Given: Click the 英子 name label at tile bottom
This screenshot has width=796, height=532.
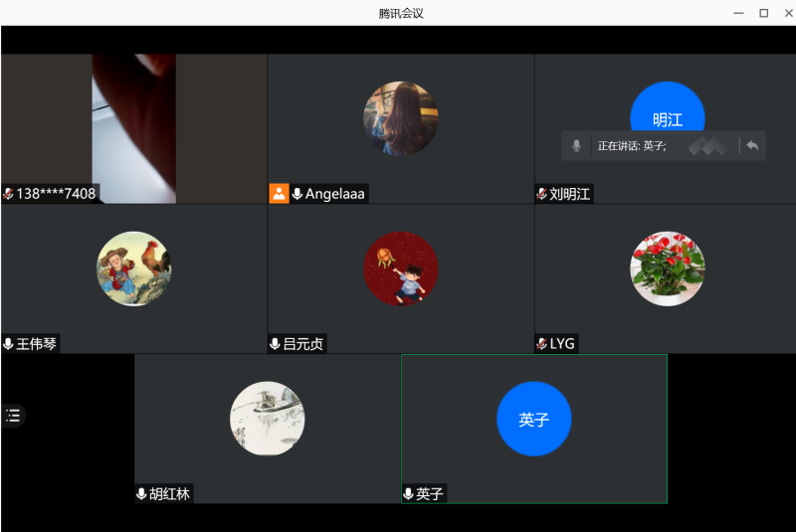Looking at the screenshot, I should [430, 493].
